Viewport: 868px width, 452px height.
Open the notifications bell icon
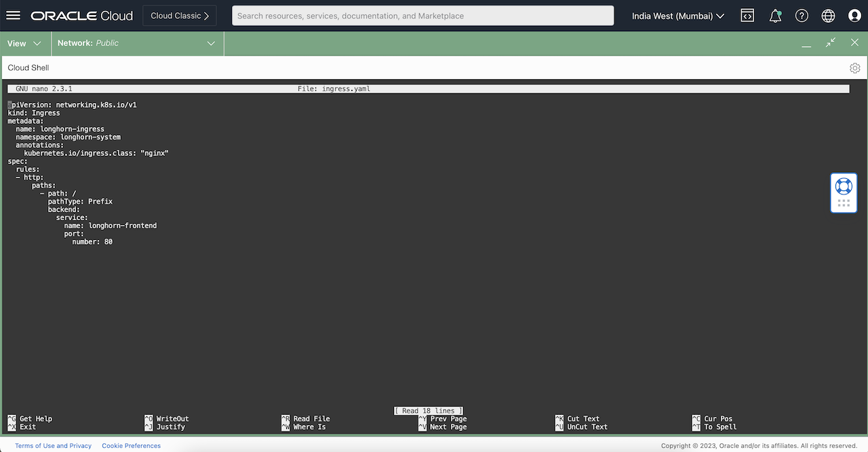coord(775,16)
